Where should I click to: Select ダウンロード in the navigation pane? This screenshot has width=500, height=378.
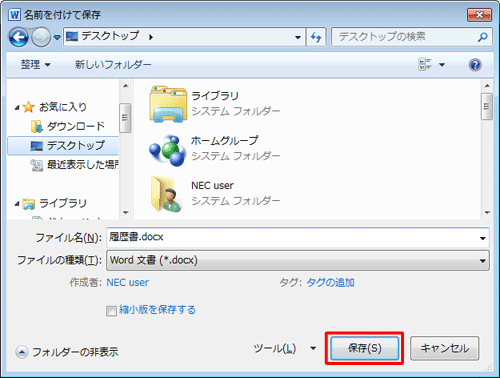(76, 126)
